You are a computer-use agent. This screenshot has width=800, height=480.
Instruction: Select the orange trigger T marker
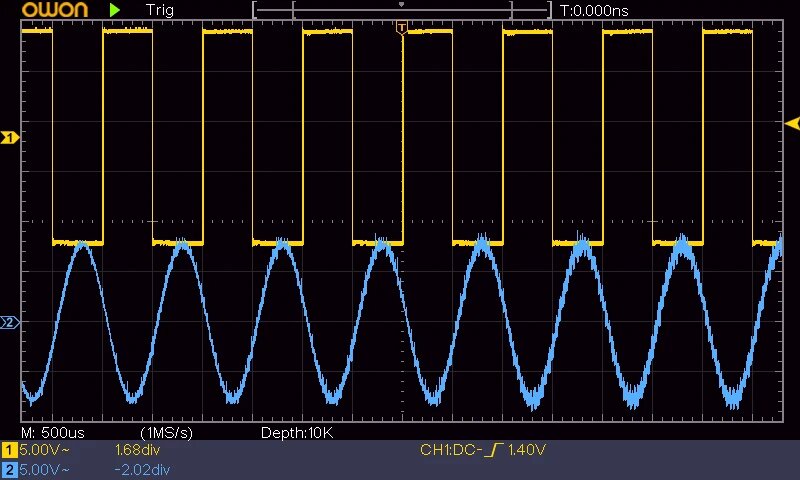click(x=402, y=28)
